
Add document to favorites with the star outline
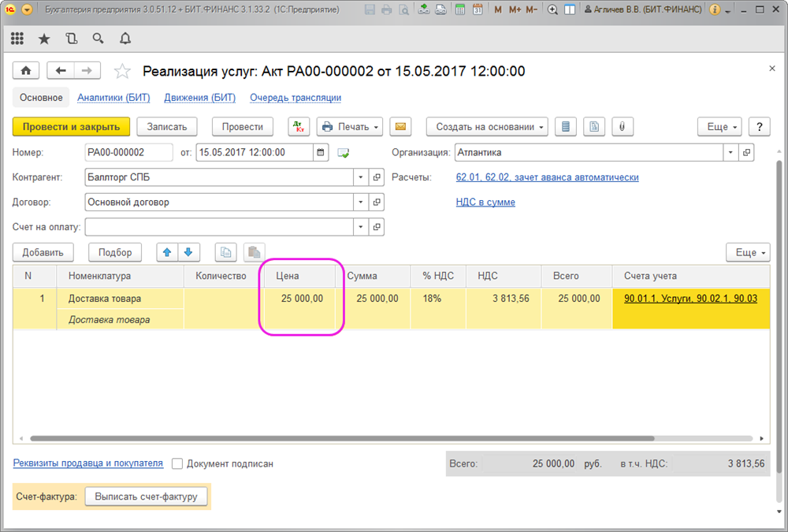122,72
